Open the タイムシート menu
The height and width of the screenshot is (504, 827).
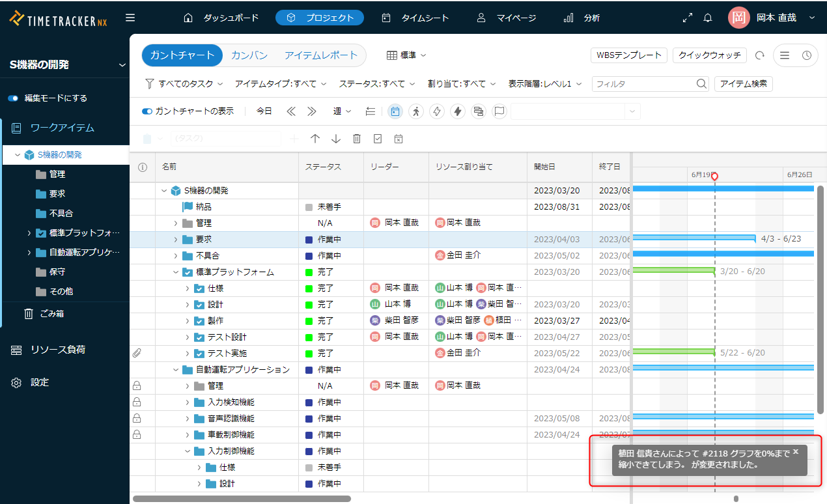415,18
